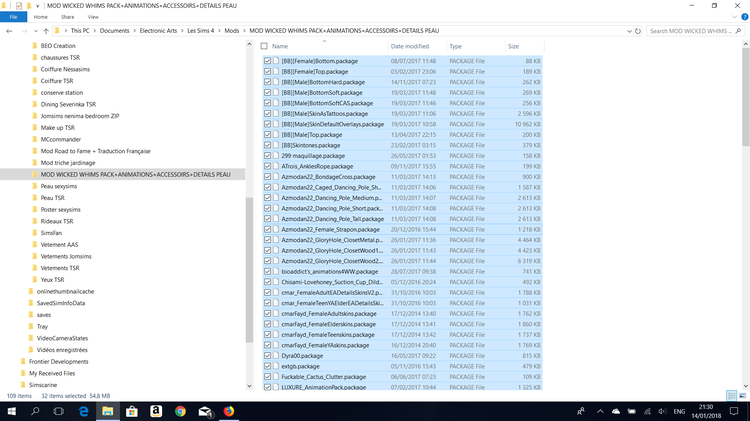This screenshot has width=750, height=421.
Task: Open the address bar history dropdown
Action: click(629, 31)
